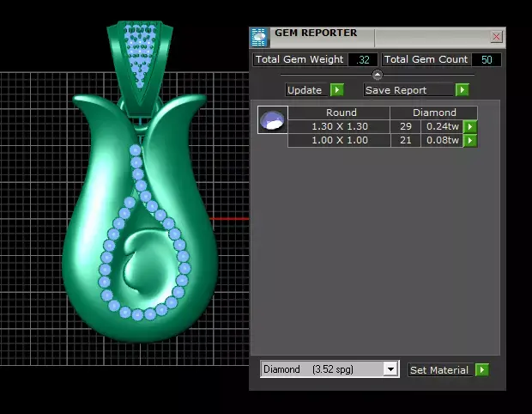Image resolution: width=532 pixels, height=414 pixels.
Task: Click the Update button label
Action: 307,90
